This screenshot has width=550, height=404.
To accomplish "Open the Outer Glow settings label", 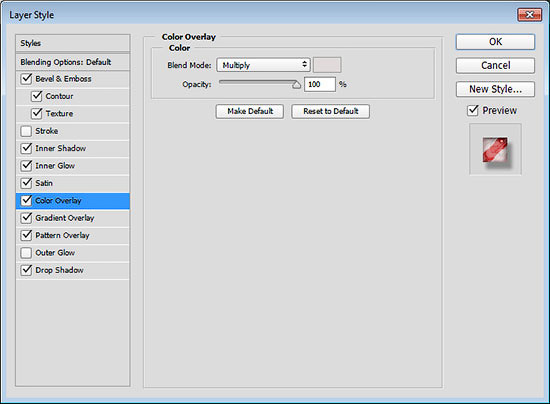I will (x=55, y=253).
